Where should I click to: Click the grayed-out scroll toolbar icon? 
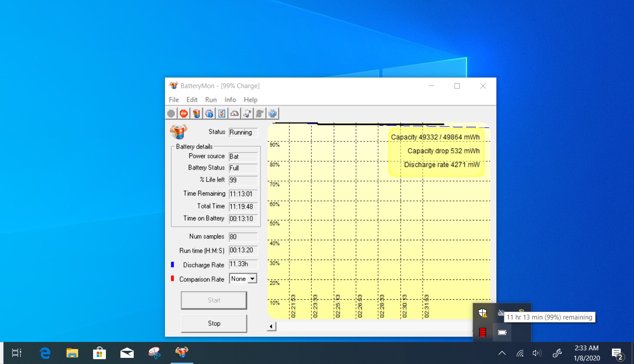point(260,114)
